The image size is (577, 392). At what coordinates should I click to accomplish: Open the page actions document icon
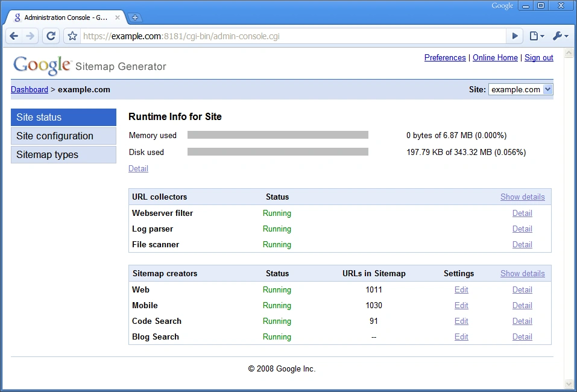(534, 36)
